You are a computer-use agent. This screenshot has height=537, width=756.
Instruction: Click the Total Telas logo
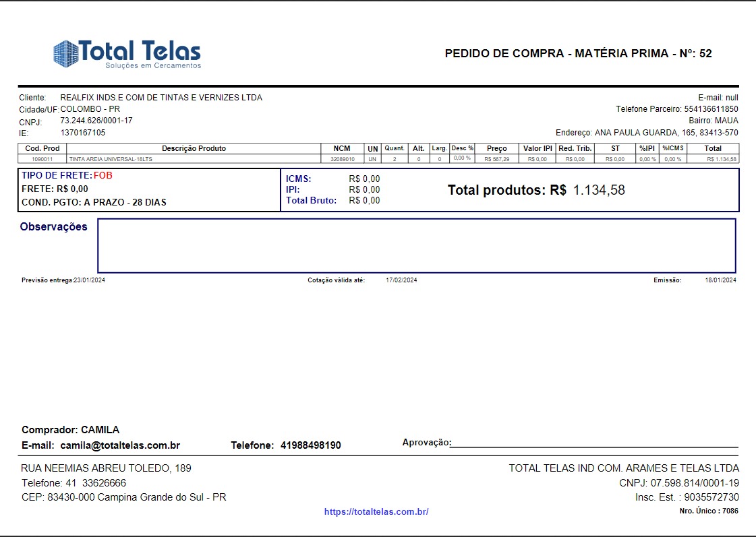pyautogui.click(x=127, y=54)
